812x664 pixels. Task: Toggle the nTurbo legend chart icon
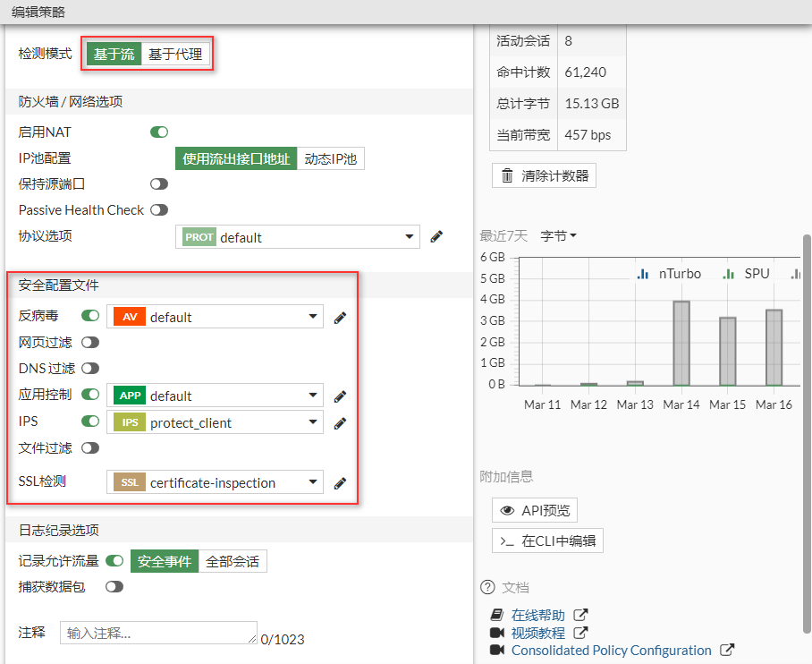tap(643, 274)
